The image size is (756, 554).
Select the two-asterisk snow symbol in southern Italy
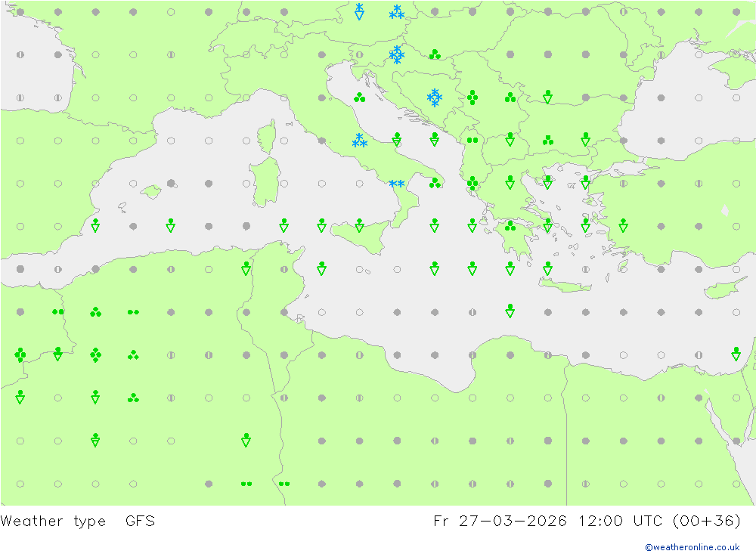(x=396, y=184)
